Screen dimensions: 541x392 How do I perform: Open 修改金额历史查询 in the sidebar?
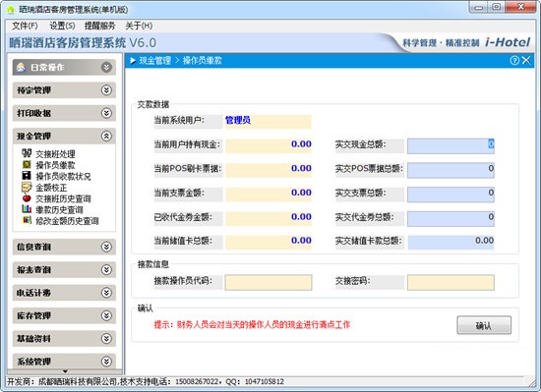(67, 221)
